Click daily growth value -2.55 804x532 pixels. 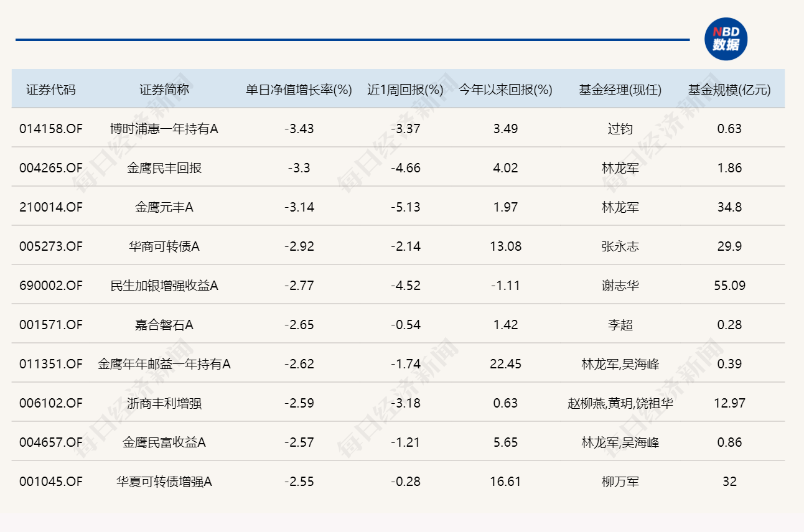point(299,482)
